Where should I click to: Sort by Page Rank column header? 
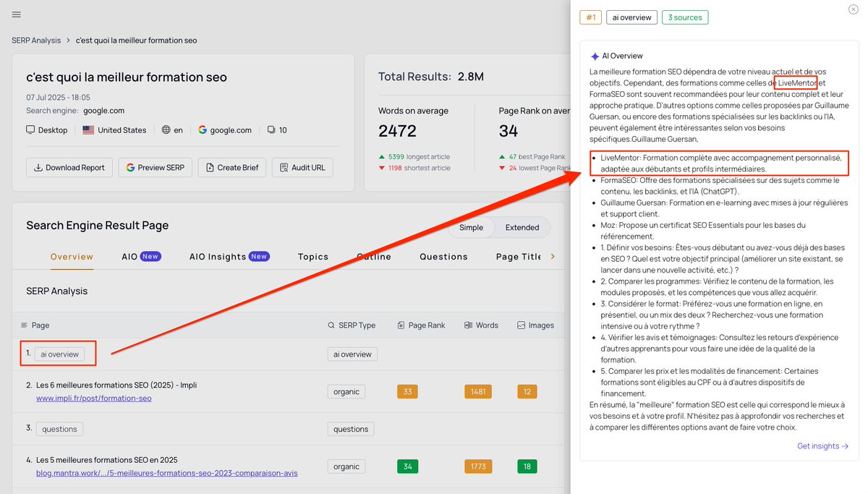[x=421, y=325]
